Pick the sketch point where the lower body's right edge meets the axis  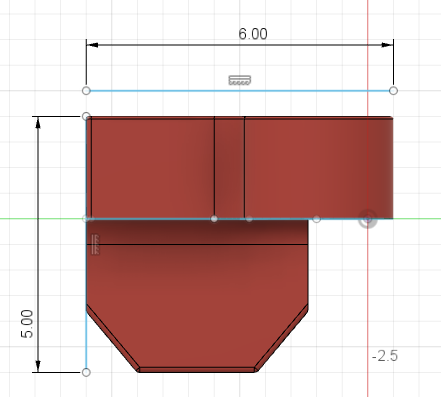316,219
